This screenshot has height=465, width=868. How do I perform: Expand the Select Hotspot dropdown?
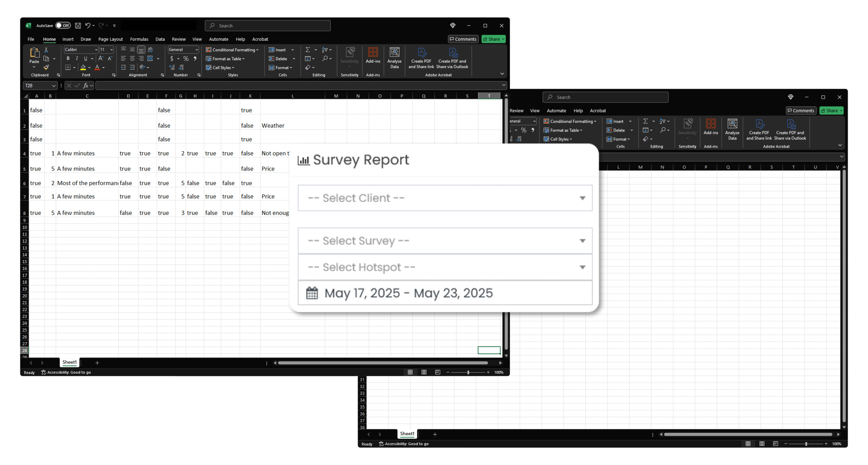[445, 267]
